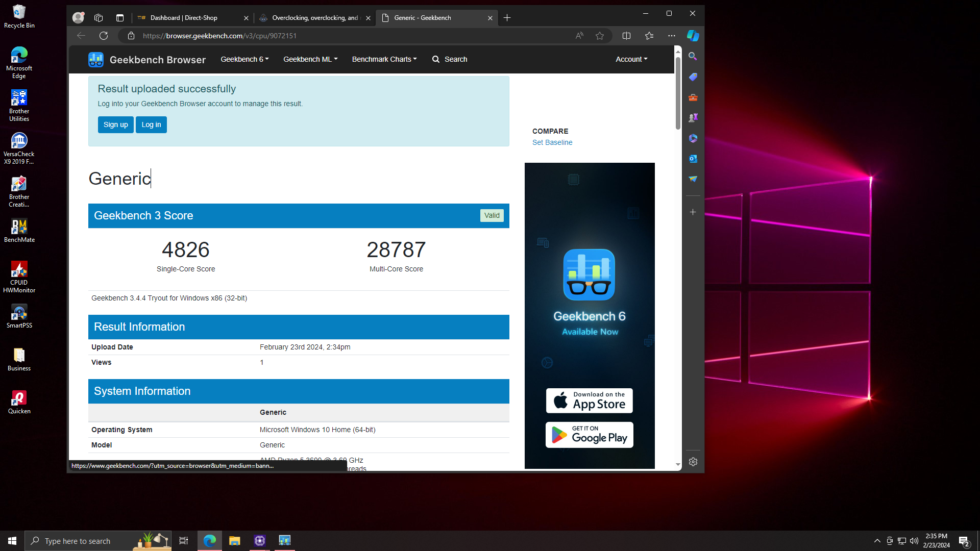Open the sidebar Outlook icon
980x551 pixels.
point(693,159)
